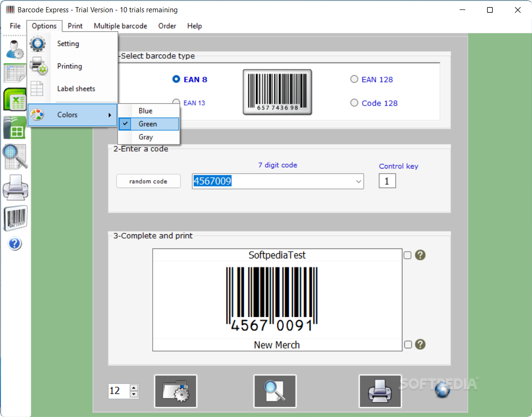
Task: Click the palette icon beside Colors
Action: tap(37, 115)
